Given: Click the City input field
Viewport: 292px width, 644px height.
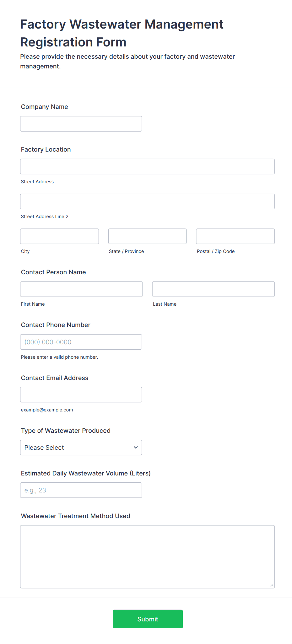Looking at the screenshot, I should 60,236.
